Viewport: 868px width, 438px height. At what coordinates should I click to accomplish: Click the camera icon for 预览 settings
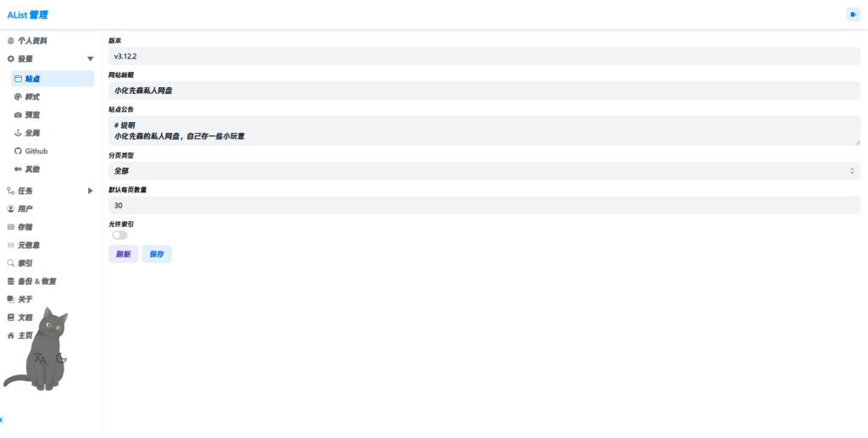[x=18, y=115]
